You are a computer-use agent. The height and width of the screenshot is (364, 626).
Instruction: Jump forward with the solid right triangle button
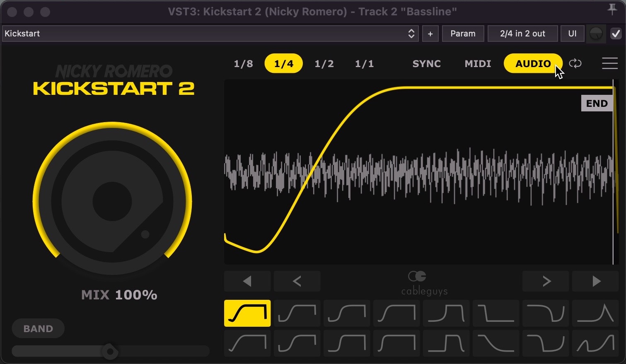tap(595, 282)
